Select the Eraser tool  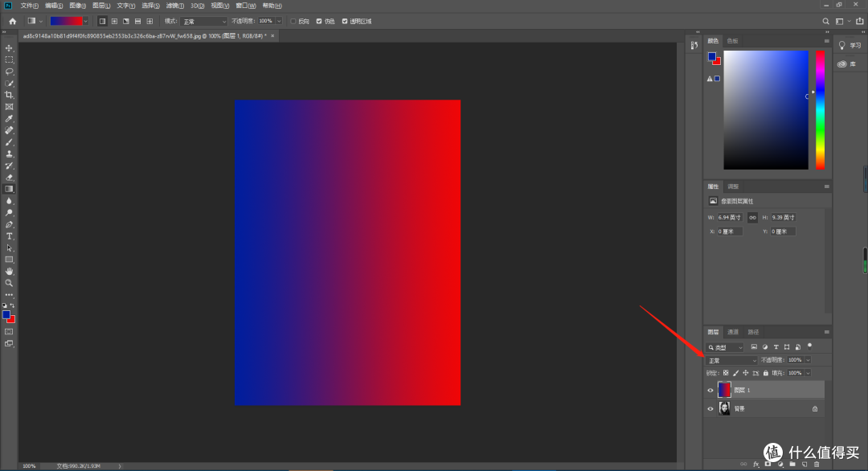point(9,178)
